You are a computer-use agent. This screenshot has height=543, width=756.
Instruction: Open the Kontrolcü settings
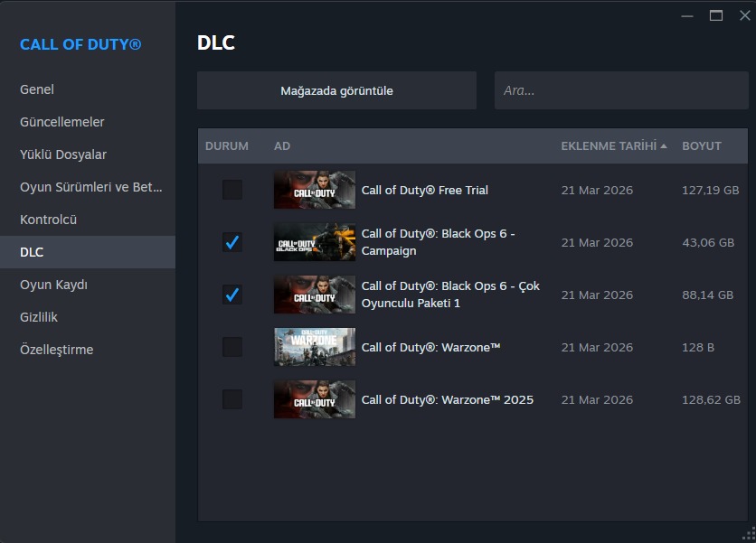(x=88, y=220)
